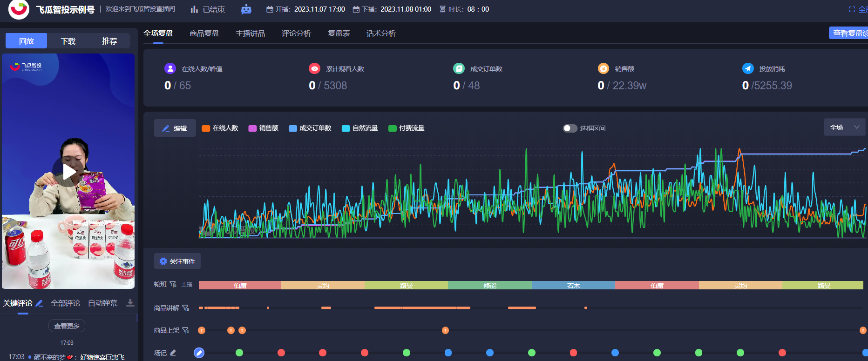Click the pencil icon next to 关键评论
Image resolution: width=868 pixels, height=361 pixels.
click(39, 303)
